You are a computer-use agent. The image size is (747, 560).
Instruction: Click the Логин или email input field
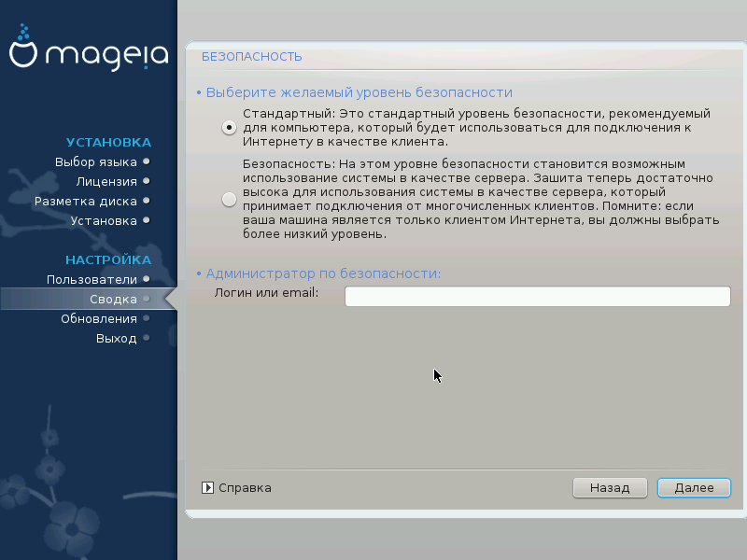pyautogui.click(x=538, y=296)
